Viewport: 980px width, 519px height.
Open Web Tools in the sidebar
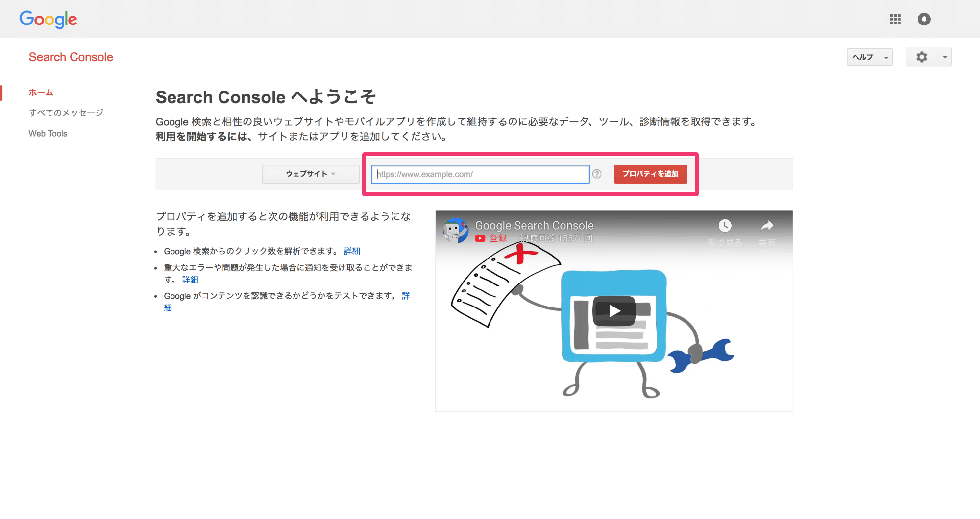click(x=48, y=134)
